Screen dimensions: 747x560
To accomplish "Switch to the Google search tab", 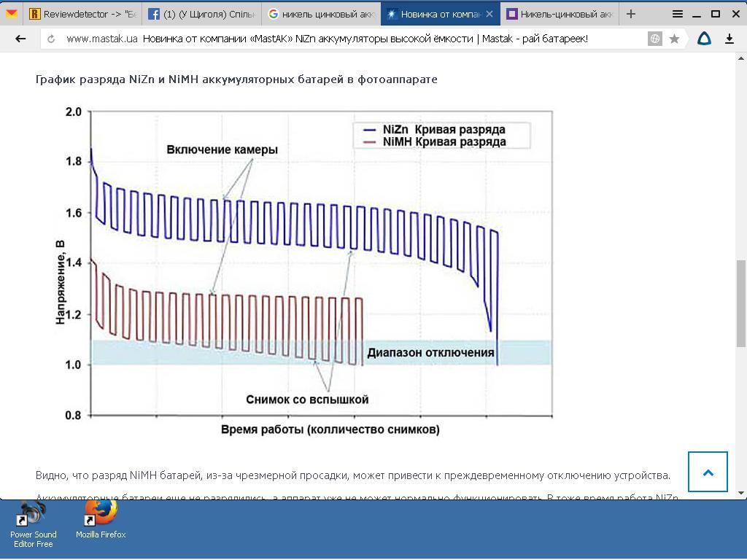I will click(x=321, y=14).
